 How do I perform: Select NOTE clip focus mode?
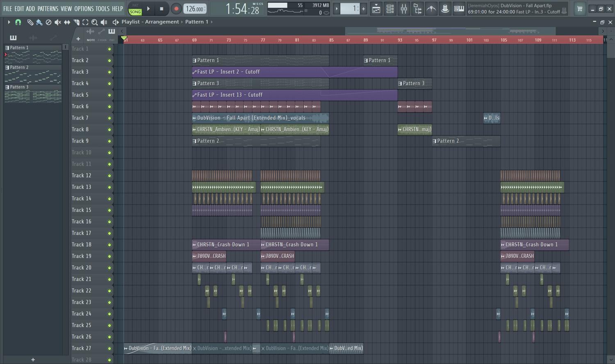click(x=91, y=40)
